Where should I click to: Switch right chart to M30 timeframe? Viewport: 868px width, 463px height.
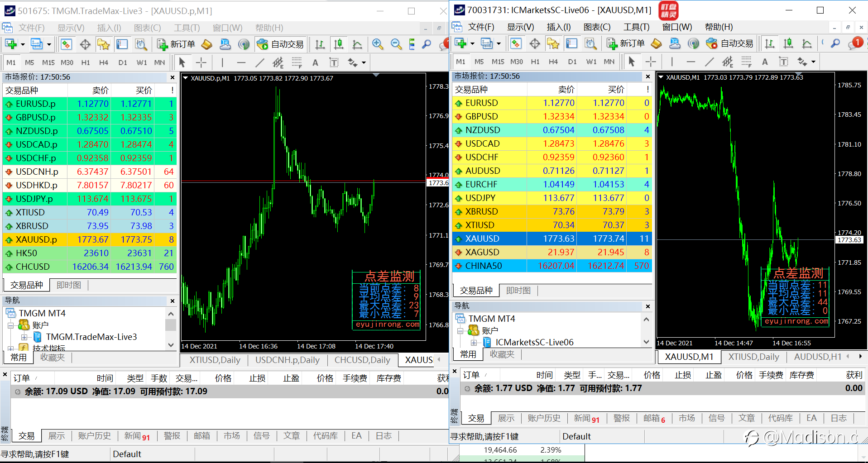(517, 62)
